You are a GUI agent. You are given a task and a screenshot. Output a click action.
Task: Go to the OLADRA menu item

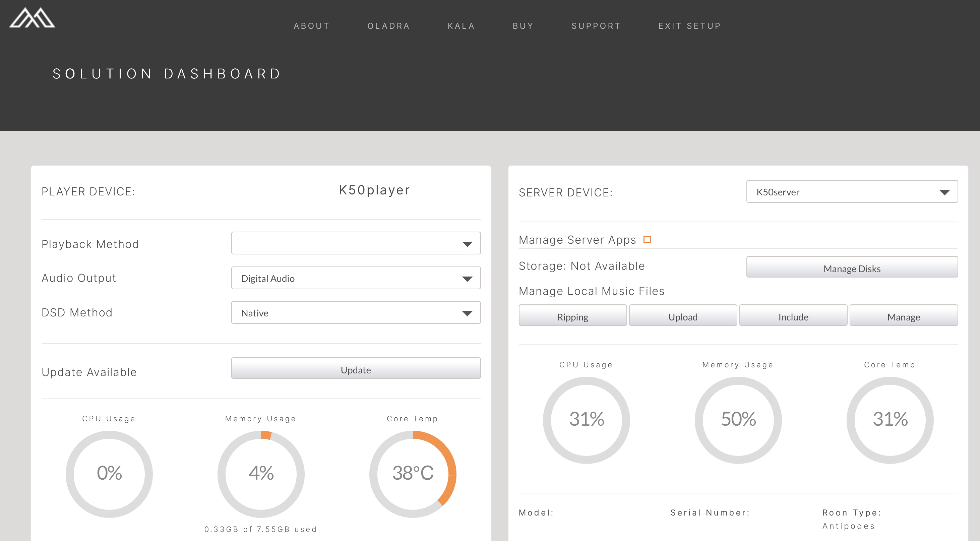(x=388, y=26)
